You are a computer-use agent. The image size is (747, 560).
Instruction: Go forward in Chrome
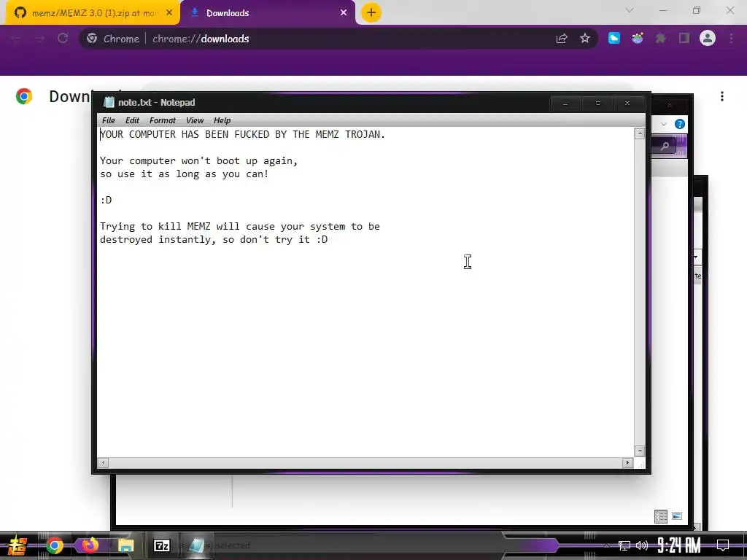pyautogui.click(x=39, y=39)
